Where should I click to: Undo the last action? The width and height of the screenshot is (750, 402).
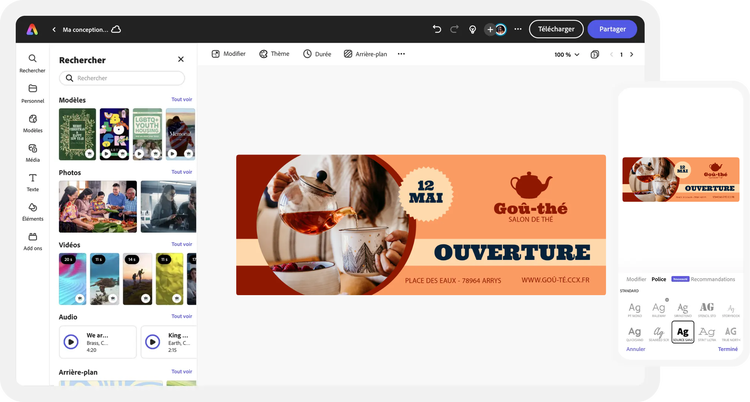pyautogui.click(x=437, y=29)
